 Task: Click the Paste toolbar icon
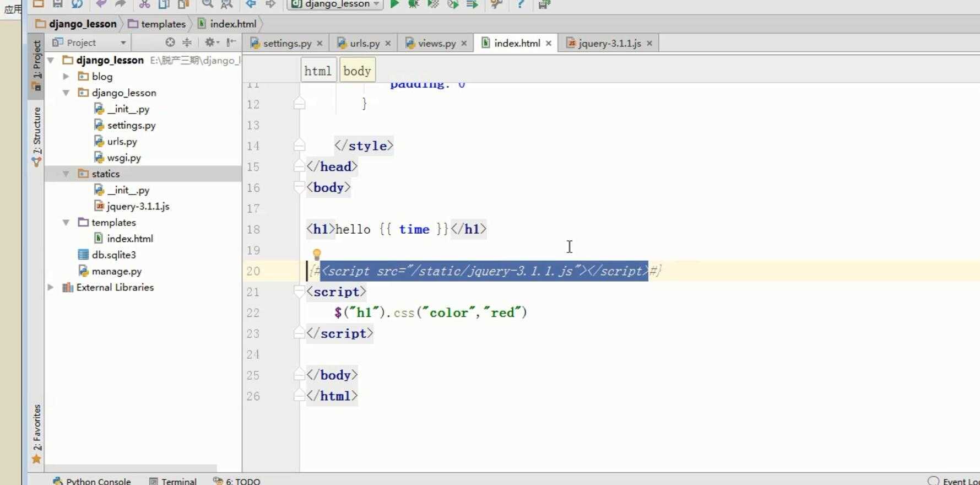(x=183, y=3)
